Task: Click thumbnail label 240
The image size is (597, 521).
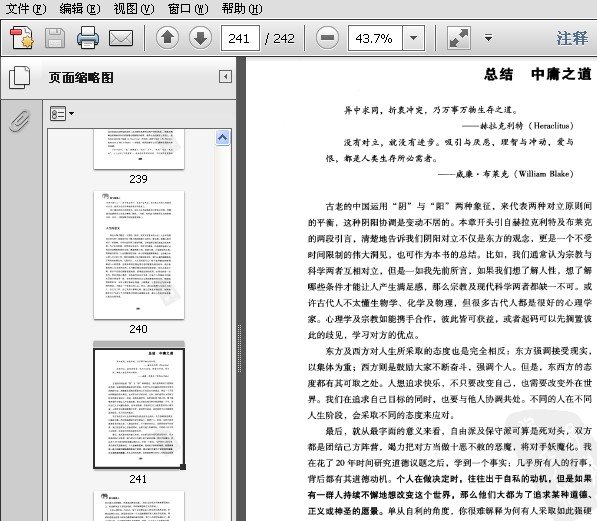Action: tap(138, 329)
